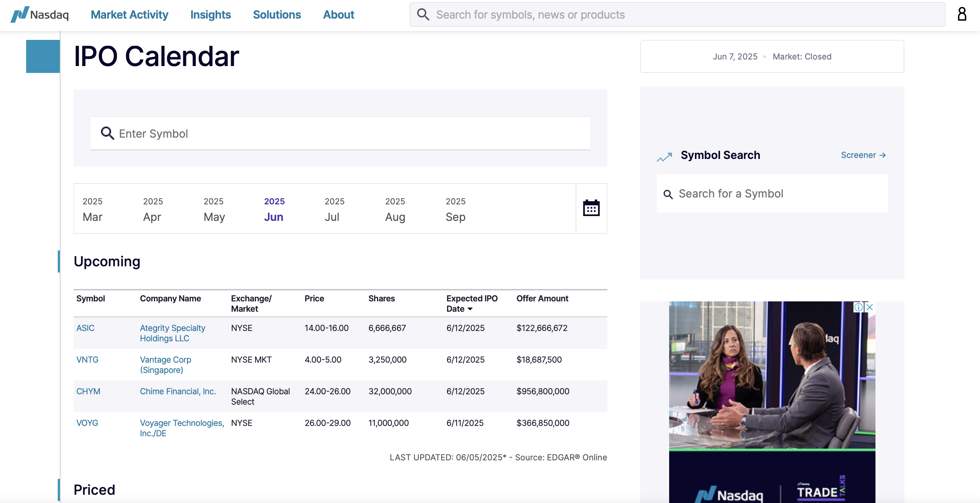The height and width of the screenshot is (503, 980).
Task: Click the Nasdaq TradeTalks ad image
Action: coord(772,402)
